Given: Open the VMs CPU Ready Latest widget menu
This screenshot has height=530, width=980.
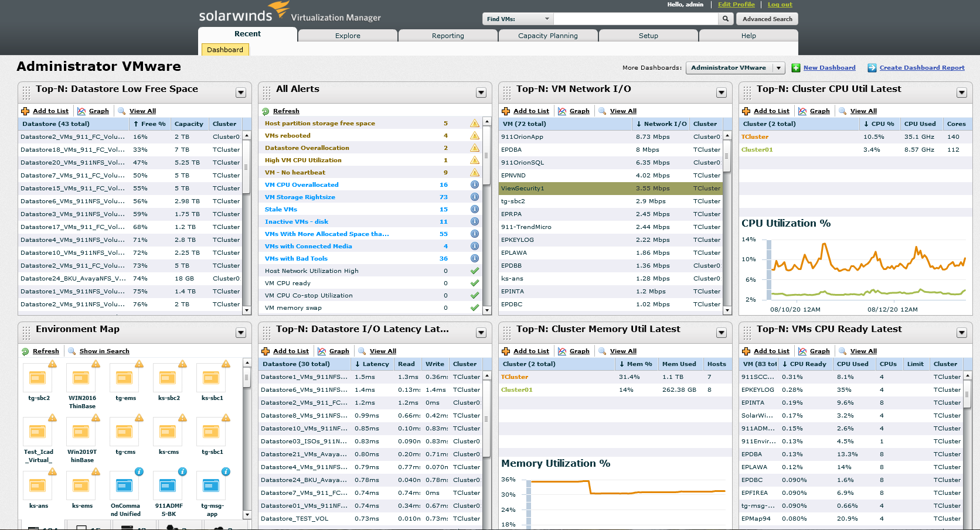Looking at the screenshot, I should coord(962,333).
